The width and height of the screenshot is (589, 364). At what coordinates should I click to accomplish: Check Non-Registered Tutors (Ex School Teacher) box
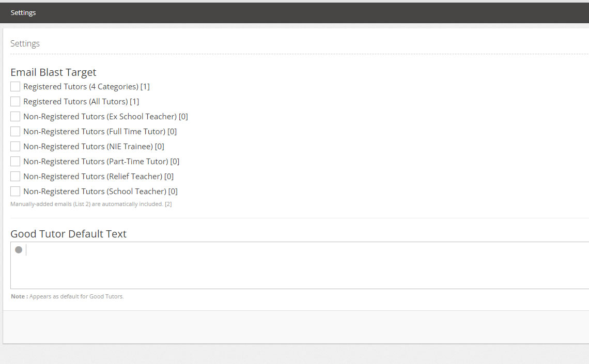pyautogui.click(x=15, y=117)
